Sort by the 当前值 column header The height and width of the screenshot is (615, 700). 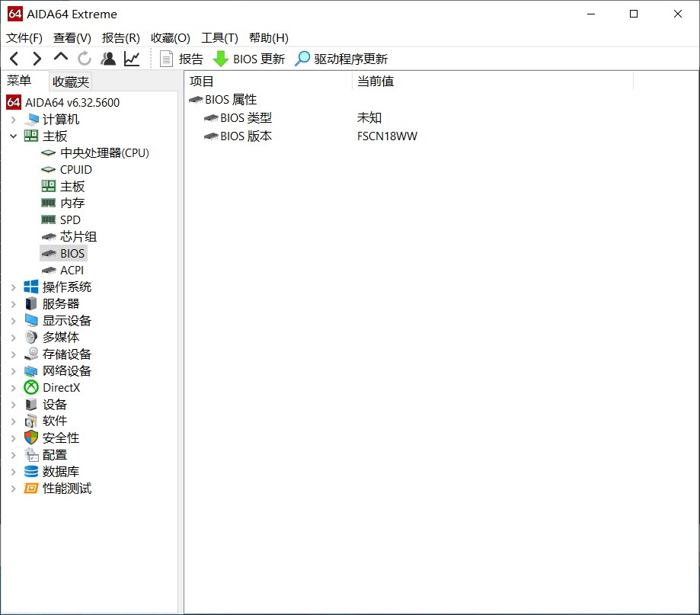tap(493, 82)
